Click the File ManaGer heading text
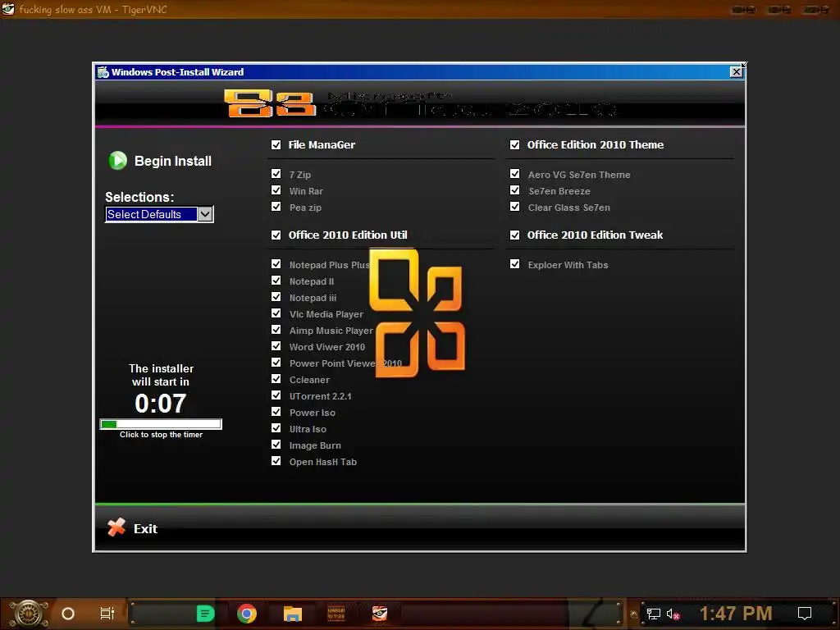Viewport: 840px width, 630px height. pos(322,144)
